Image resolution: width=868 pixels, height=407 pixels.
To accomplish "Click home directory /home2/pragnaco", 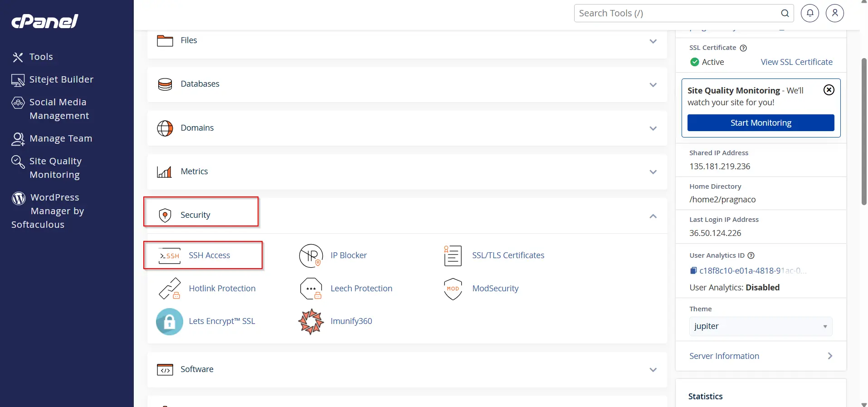I will click(x=722, y=200).
